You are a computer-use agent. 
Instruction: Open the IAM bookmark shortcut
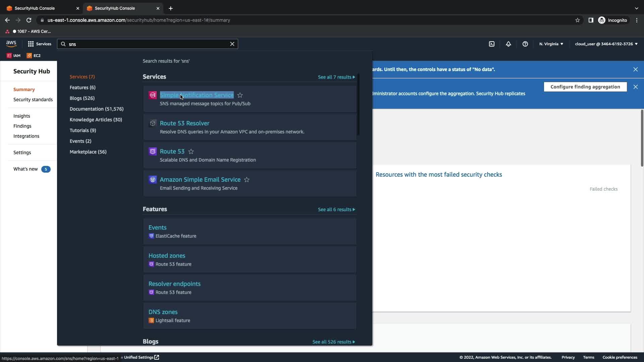click(14, 56)
